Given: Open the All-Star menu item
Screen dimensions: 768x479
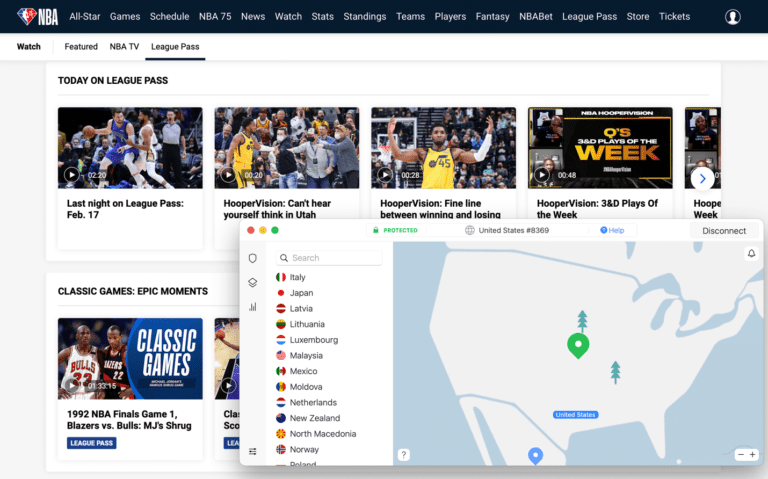Looking at the screenshot, I should [85, 17].
